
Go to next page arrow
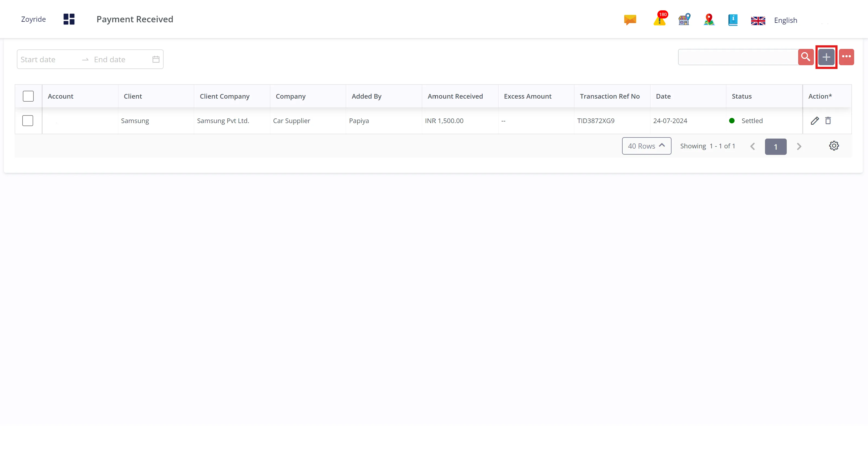coord(799,146)
